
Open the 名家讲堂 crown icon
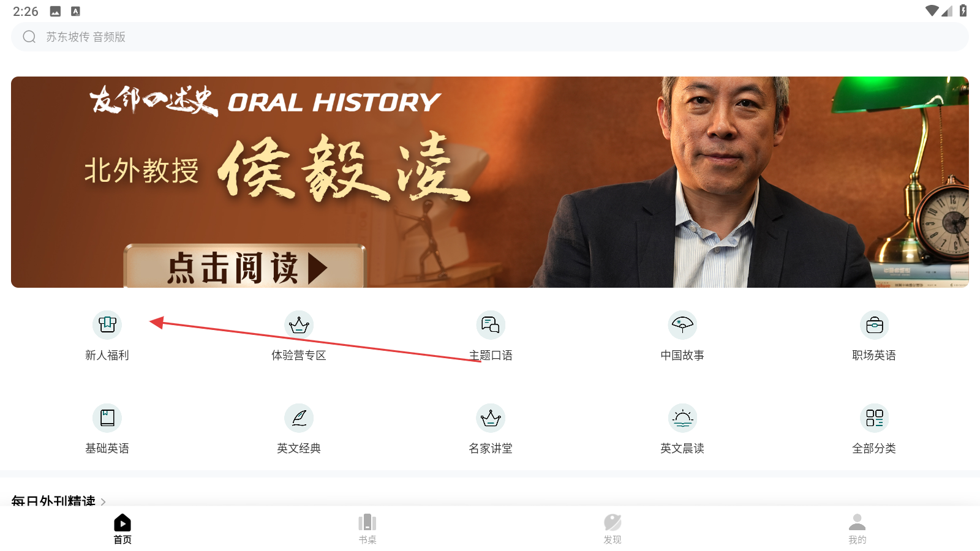click(x=491, y=418)
